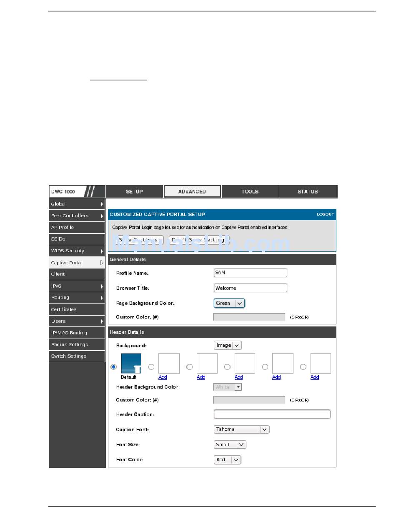Open the Font Size dropdown
Image resolution: width=396 pixels, height=532 pixels.
(230, 444)
